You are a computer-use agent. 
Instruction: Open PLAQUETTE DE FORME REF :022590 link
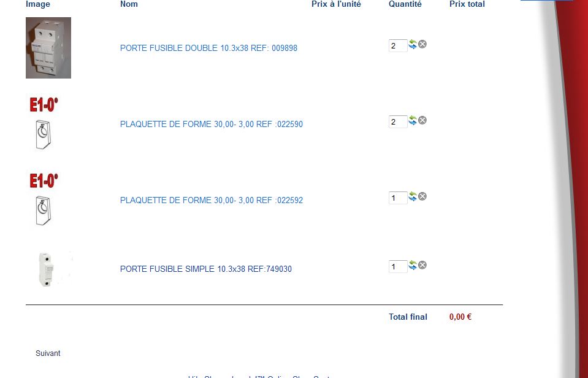pyautogui.click(x=211, y=124)
